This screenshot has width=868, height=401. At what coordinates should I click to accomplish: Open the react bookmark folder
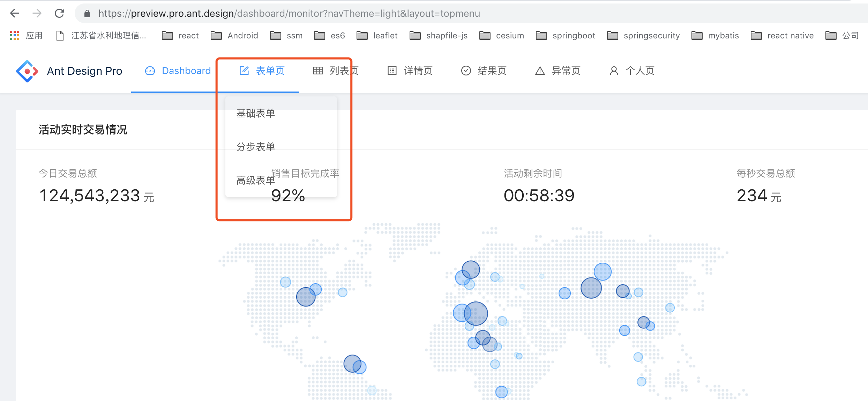click(180, 35)
